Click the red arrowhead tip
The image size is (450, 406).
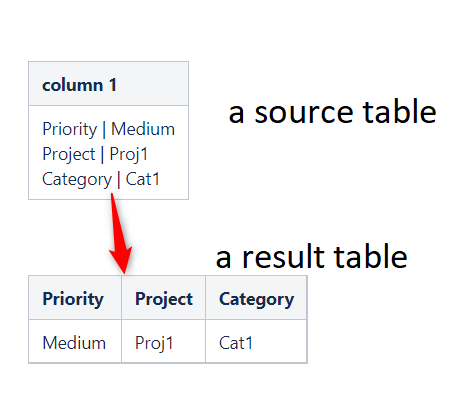tap(124, 271)
